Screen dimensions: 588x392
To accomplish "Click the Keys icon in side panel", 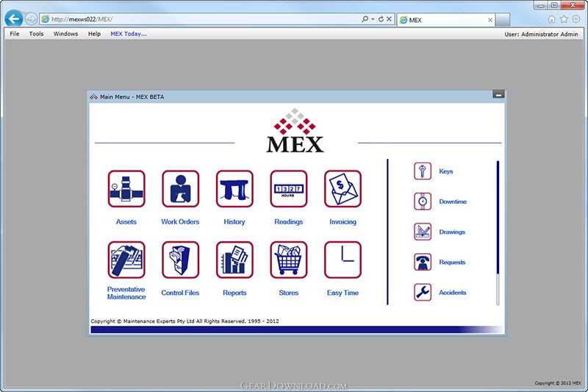I will (x=423, y=171).
